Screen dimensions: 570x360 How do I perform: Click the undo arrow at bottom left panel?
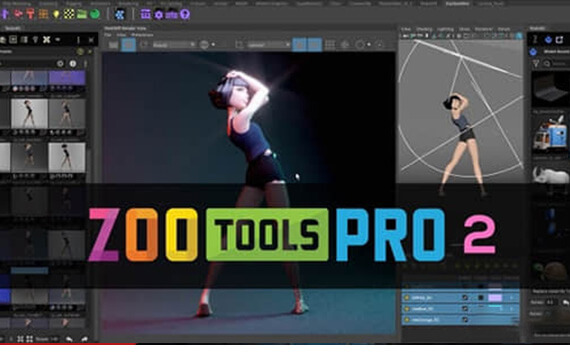tap(69, 339)
